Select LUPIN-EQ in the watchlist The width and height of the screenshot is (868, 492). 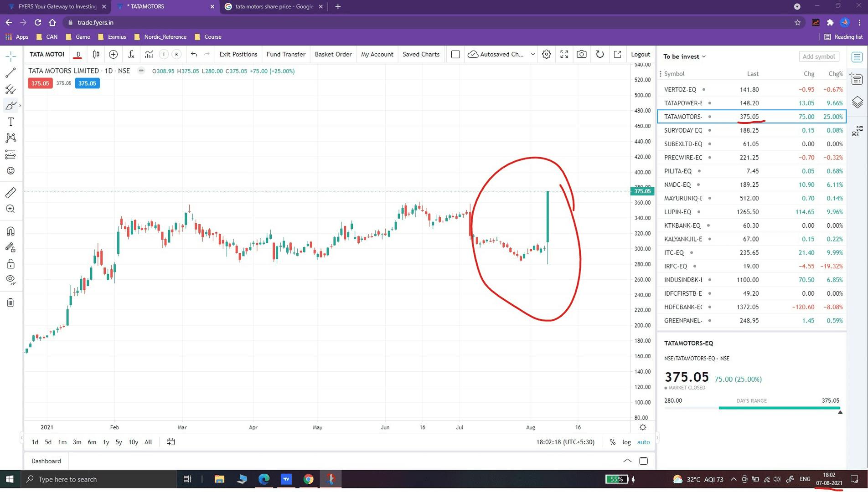click(751, 212)
